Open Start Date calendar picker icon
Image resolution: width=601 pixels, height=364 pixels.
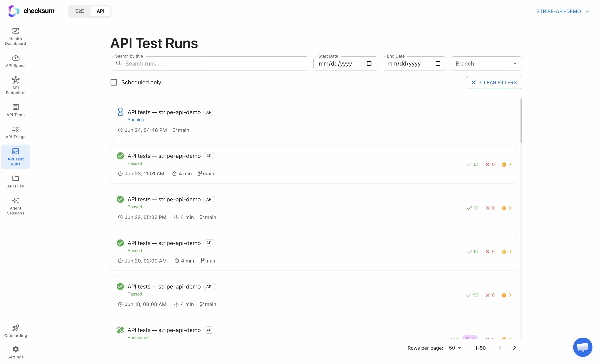pyautogui.click(x=369, y=63)
